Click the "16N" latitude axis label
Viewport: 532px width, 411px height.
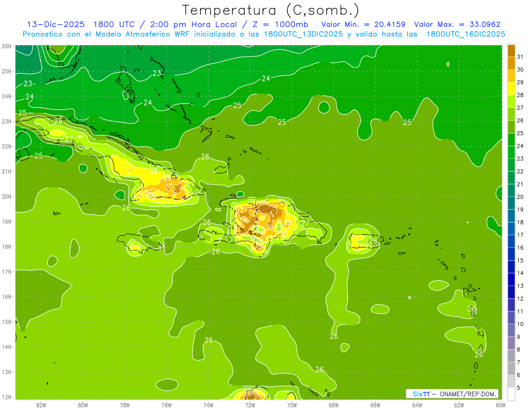pos(6,297)
